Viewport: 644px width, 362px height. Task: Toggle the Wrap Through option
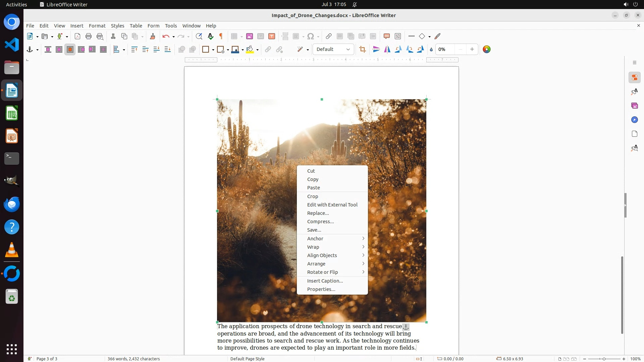(103, 49)
